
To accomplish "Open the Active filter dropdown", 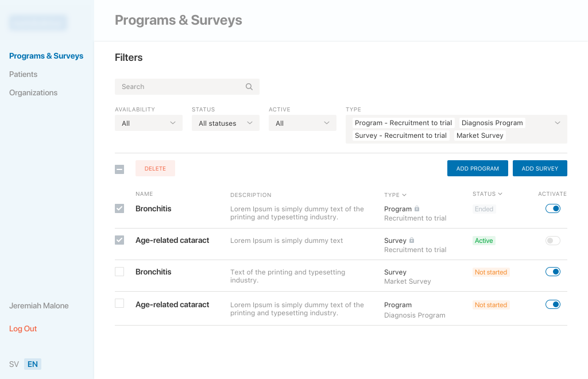I will tap(302, 123).
